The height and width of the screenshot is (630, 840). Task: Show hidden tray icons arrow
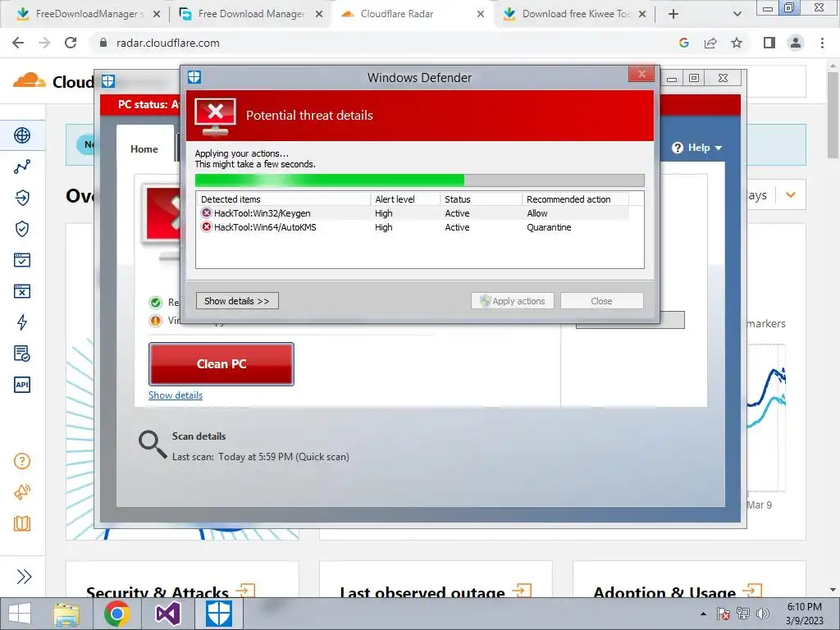pos(703,614)
